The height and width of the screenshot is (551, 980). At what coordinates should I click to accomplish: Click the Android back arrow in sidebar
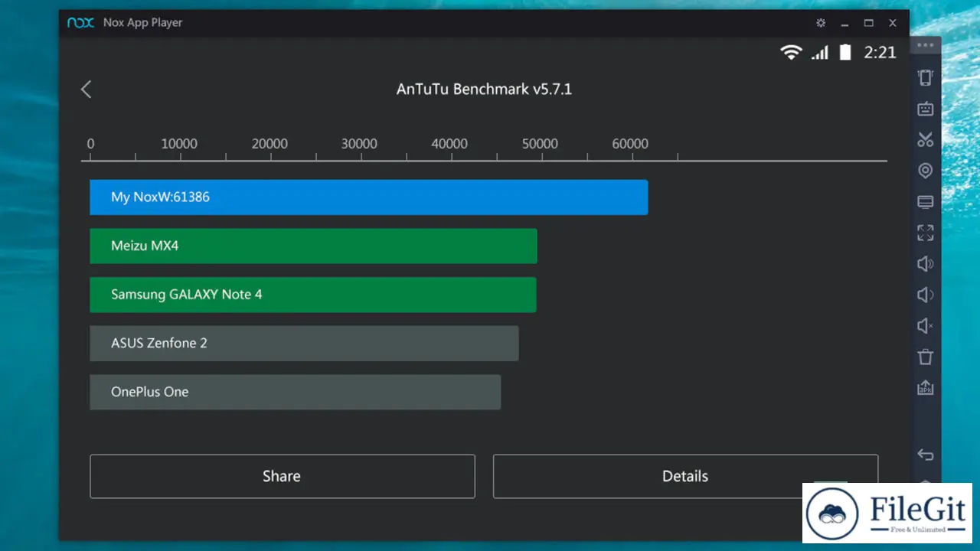tap(926, 455)
